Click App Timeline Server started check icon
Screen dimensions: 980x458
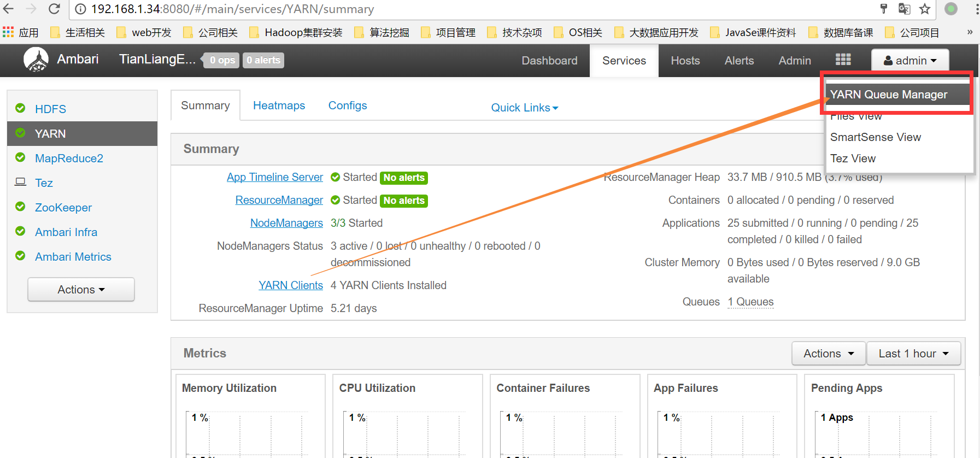(336, 177)
